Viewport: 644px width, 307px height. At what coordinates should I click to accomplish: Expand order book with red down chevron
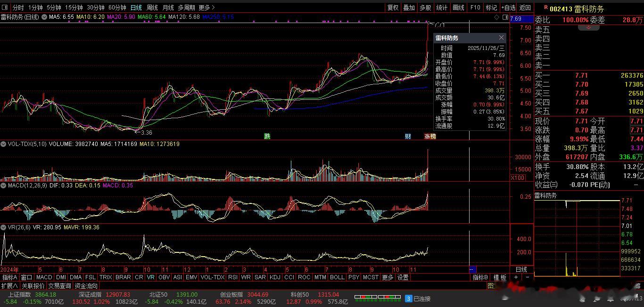589,28
